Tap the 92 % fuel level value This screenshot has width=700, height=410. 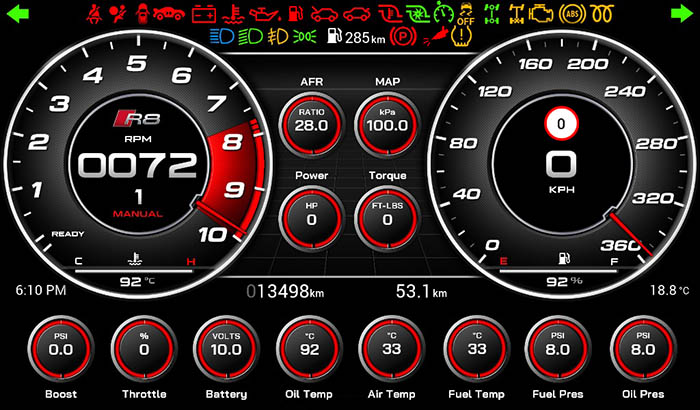point(564,282)
